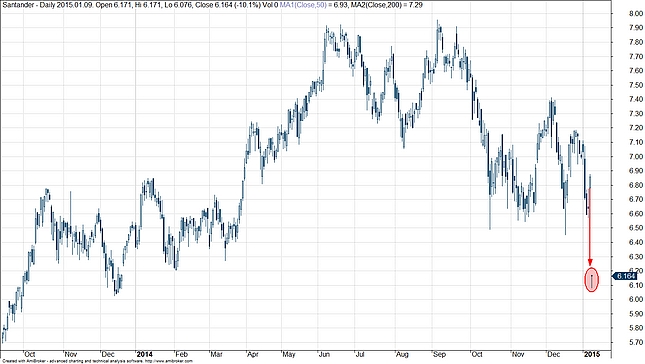Viewport: 645px width, 364px height.
Task: Click the Sep month label
Action: (440, 354)
